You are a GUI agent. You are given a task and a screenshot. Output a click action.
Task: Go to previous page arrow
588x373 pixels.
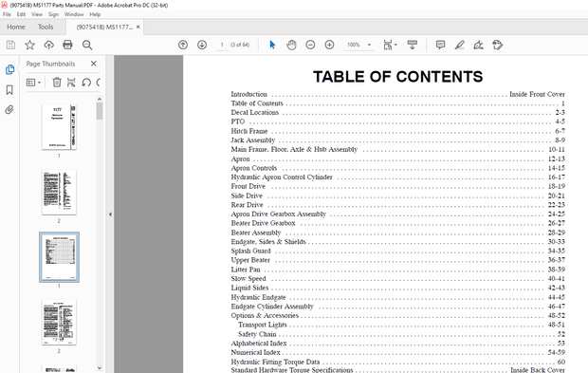183,45
